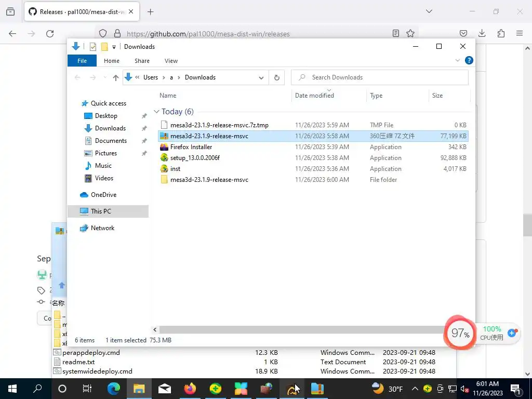Expand the Explorer ribbon with the chevron
Viewport: 532px width, 399px height.
[457, 60]
